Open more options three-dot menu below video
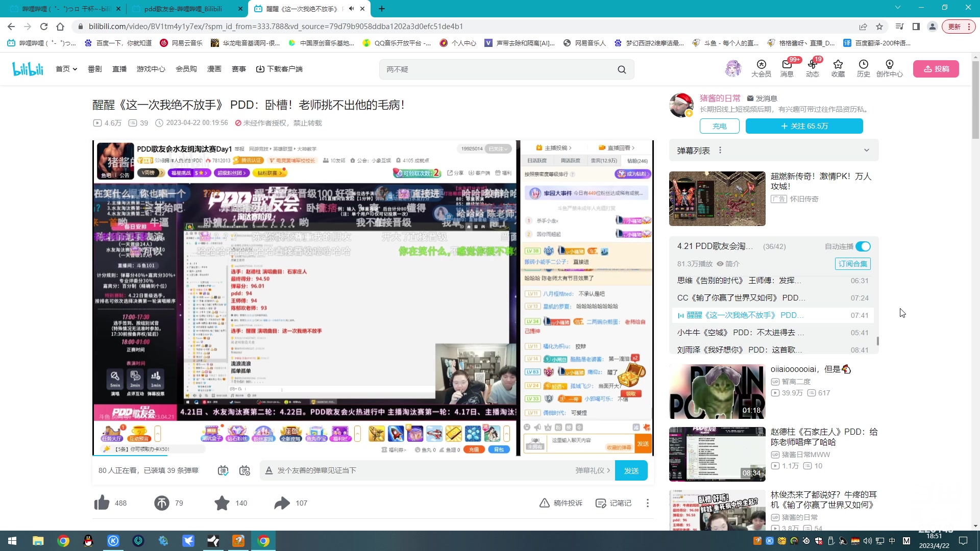 [648, 503]
